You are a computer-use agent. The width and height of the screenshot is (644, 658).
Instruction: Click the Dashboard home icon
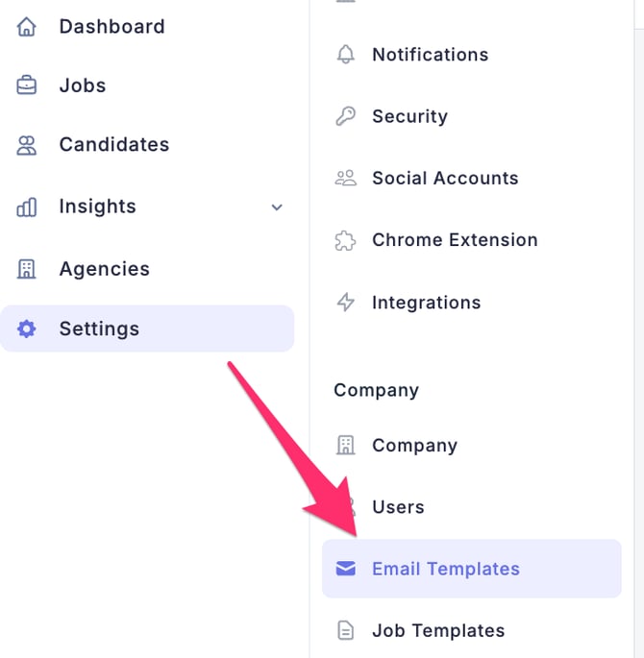click(x=27, y=27)
